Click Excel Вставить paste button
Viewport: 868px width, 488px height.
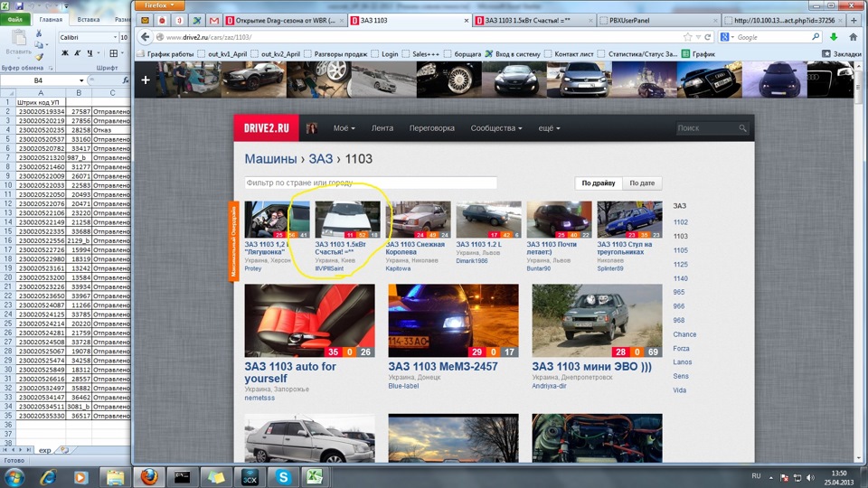19,42
